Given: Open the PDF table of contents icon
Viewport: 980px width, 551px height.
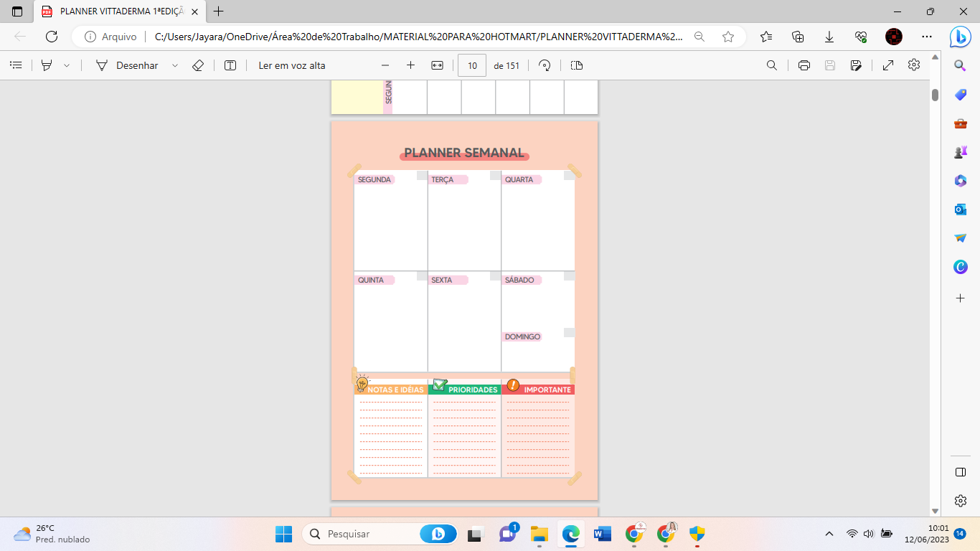Looking at the screenshot, I should [16, 65].
